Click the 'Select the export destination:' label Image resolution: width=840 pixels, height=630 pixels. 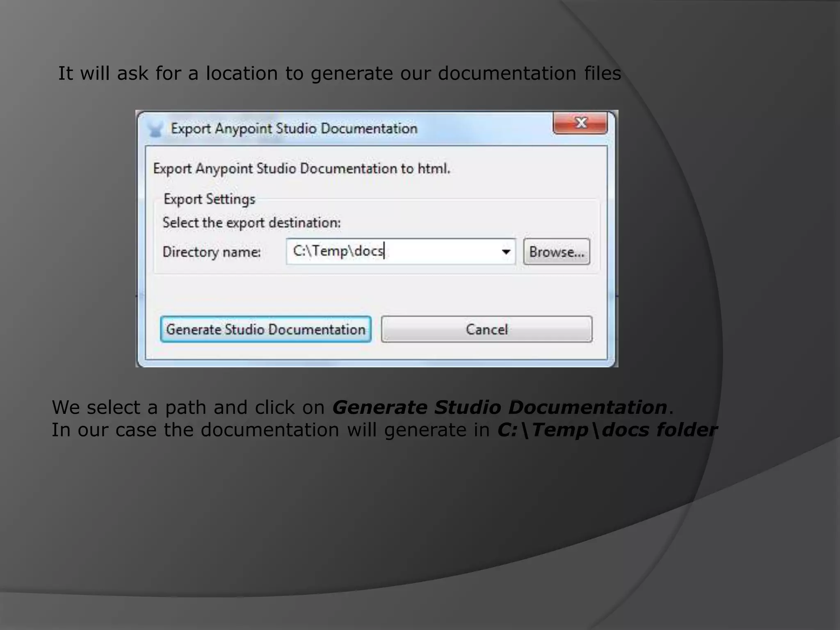[251, 223]
